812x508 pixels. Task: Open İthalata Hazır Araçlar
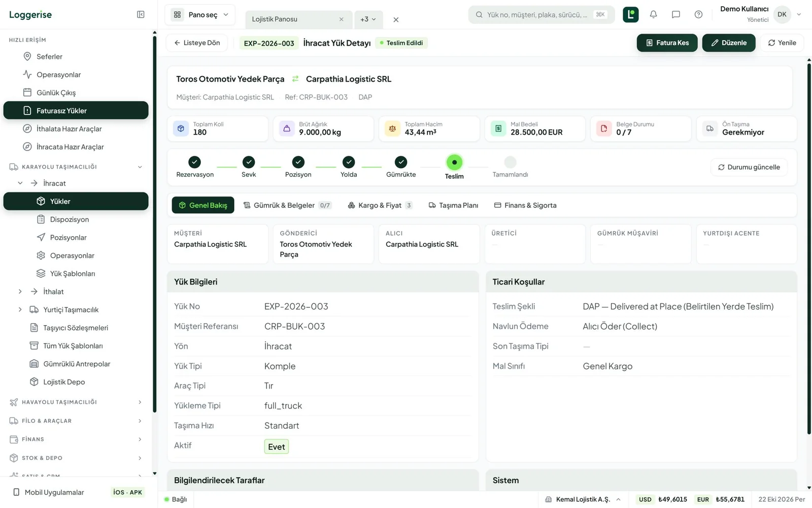[76, 129]
